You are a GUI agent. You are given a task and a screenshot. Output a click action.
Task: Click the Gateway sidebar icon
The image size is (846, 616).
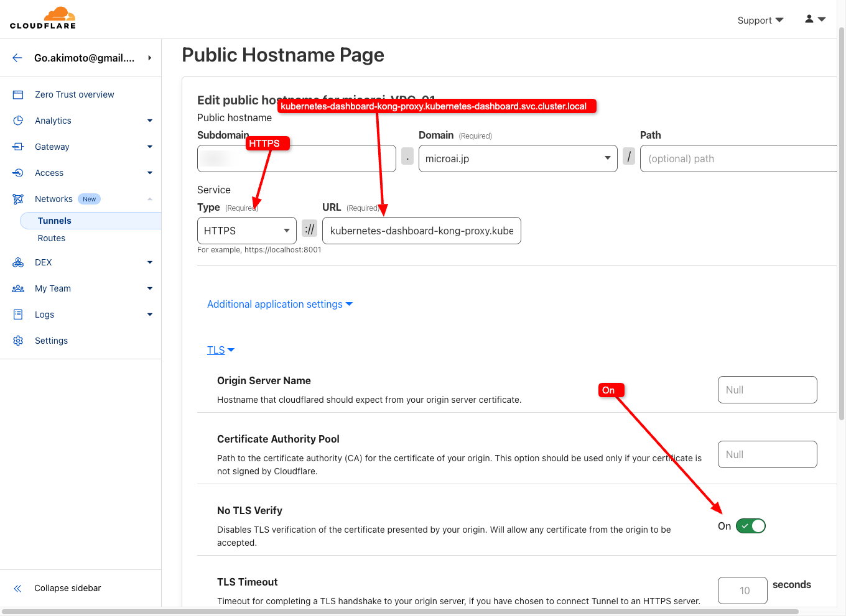click(18, 147)
